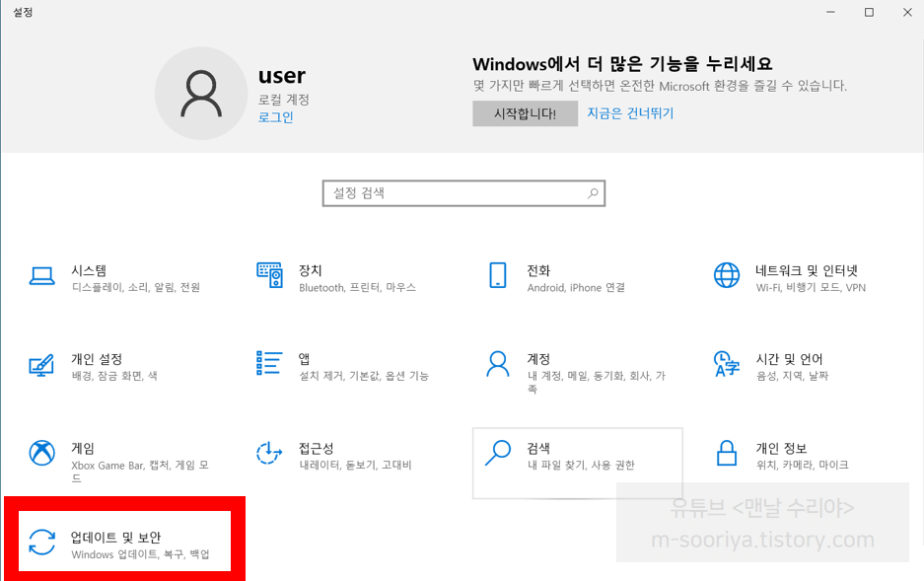Viewport: 924px width, 581px height.
Task: Open the 게임 title text
Action: pyautogui.click(x=83, y=448)
